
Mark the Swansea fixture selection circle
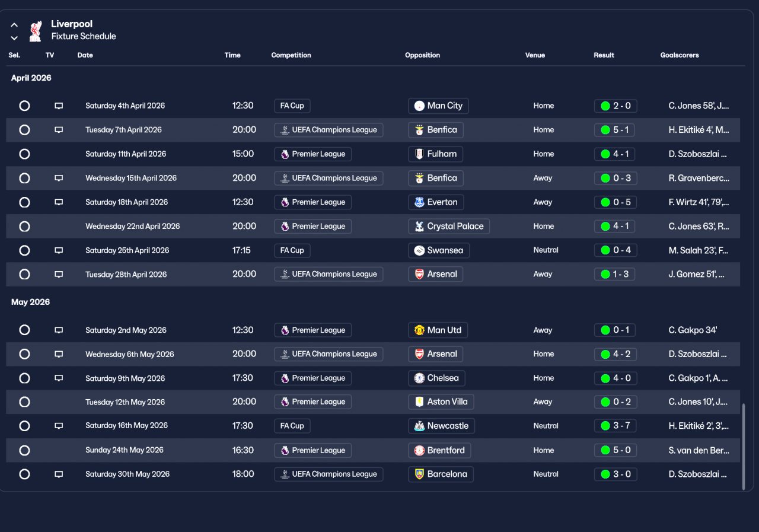click(x=24, y=250)
